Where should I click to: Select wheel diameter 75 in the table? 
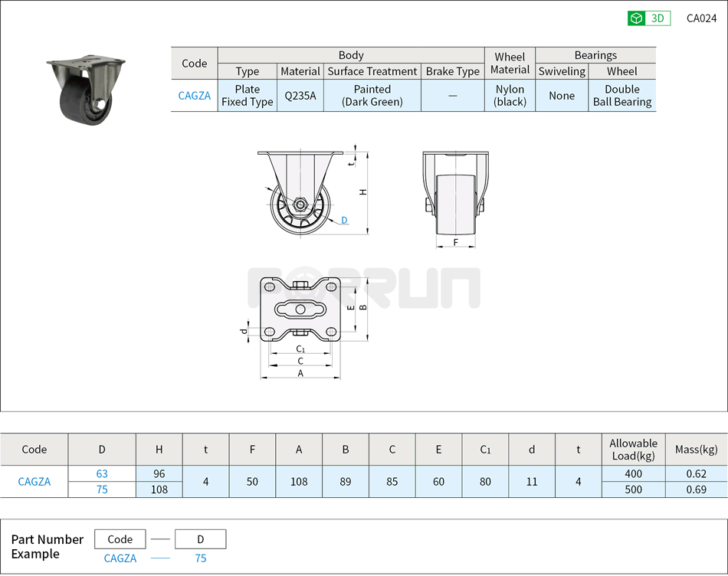(x=102, y=489)
